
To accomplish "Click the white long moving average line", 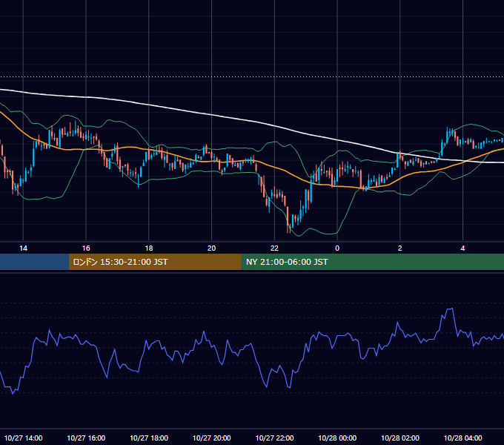I will [252, 122].
